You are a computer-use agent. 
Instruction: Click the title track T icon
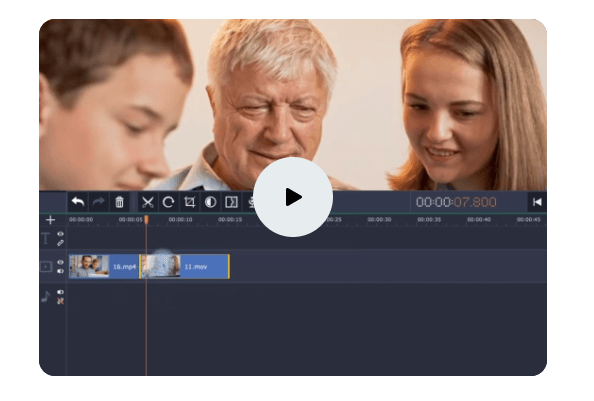[x=46, y=239]
